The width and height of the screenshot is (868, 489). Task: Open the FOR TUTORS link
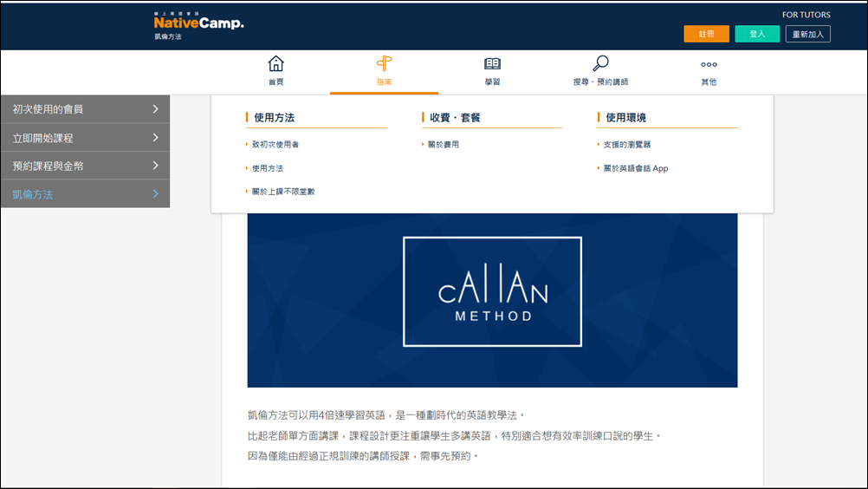tap(806, 15)
